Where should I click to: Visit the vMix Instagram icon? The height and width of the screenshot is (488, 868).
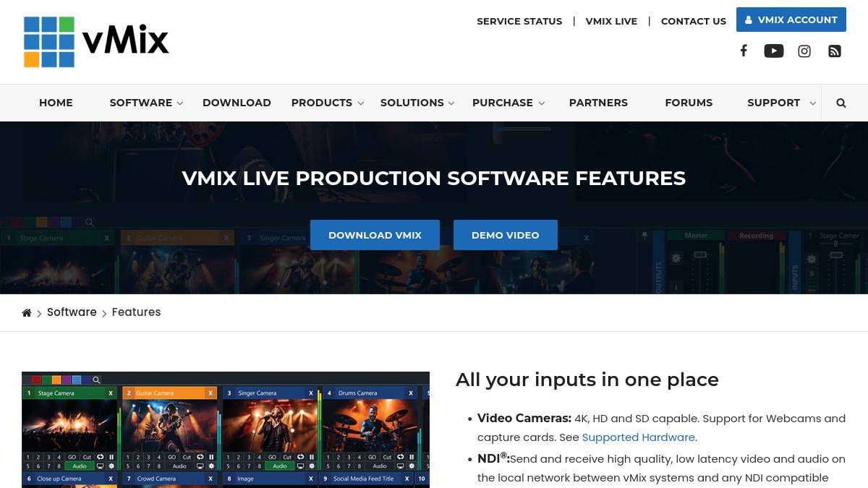click(804, 51)
